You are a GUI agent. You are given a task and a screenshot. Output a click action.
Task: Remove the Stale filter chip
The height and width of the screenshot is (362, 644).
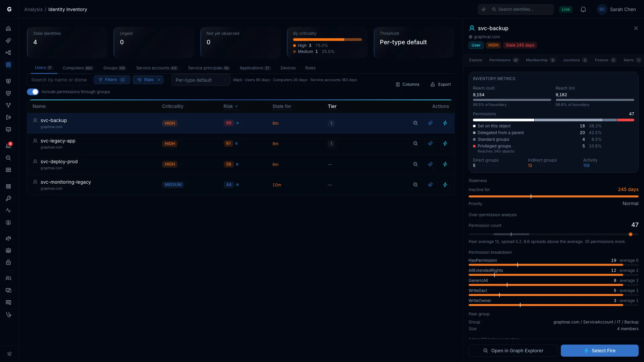click(x=159, y=80)
